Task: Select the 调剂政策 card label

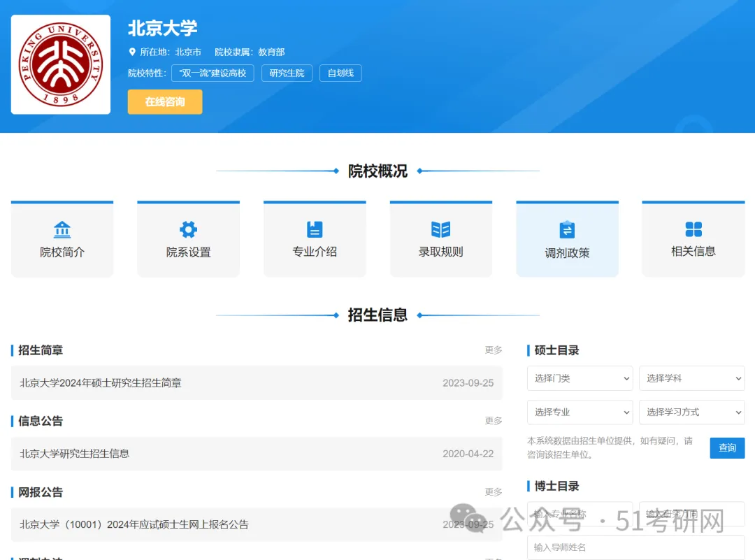Action: (567, 253)
